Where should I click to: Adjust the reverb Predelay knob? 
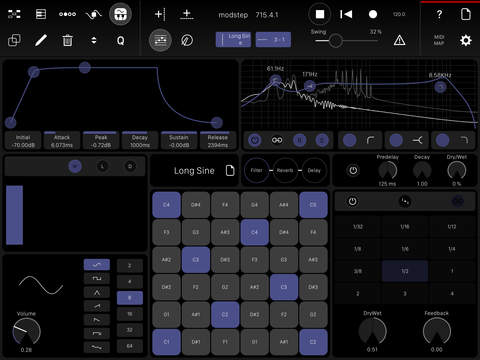(x=388, y=170)
